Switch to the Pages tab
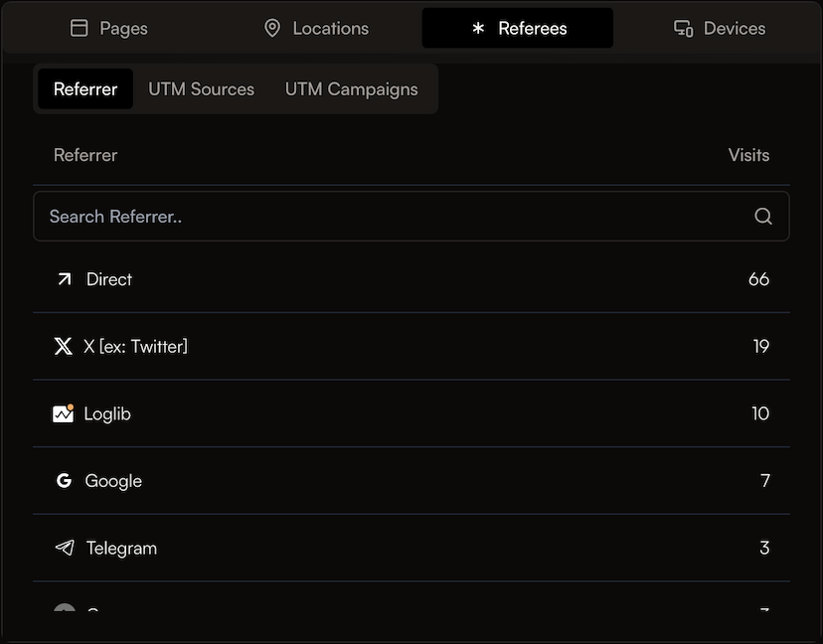Viewport: 823px width, 644px height. pos(109,28)
